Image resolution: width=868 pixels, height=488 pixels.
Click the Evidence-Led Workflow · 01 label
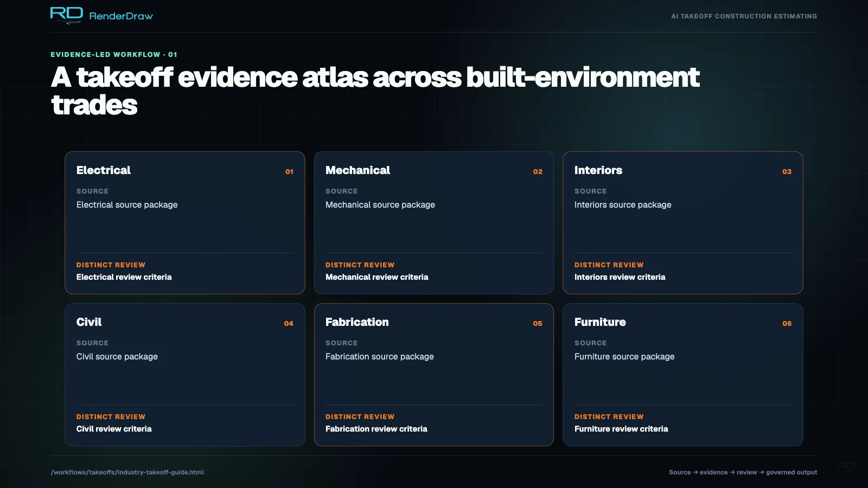(x=114, y=55)
